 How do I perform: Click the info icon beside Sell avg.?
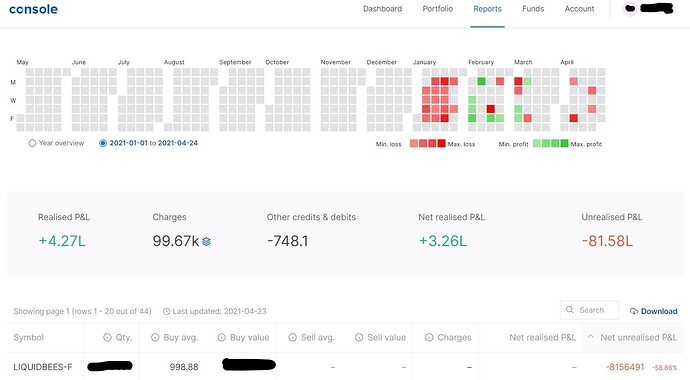pos(292,337)
